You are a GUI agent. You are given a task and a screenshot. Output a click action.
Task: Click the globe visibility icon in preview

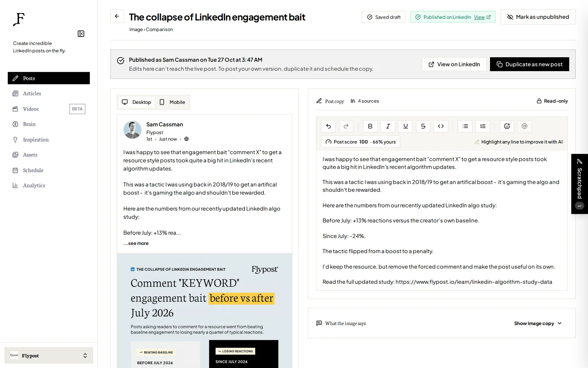[x=186, y=139]
